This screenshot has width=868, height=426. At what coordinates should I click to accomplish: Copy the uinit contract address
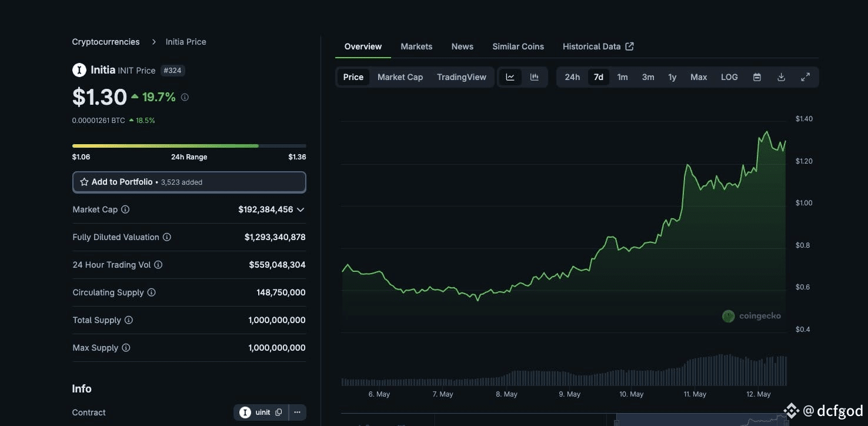tap(279, 412)
